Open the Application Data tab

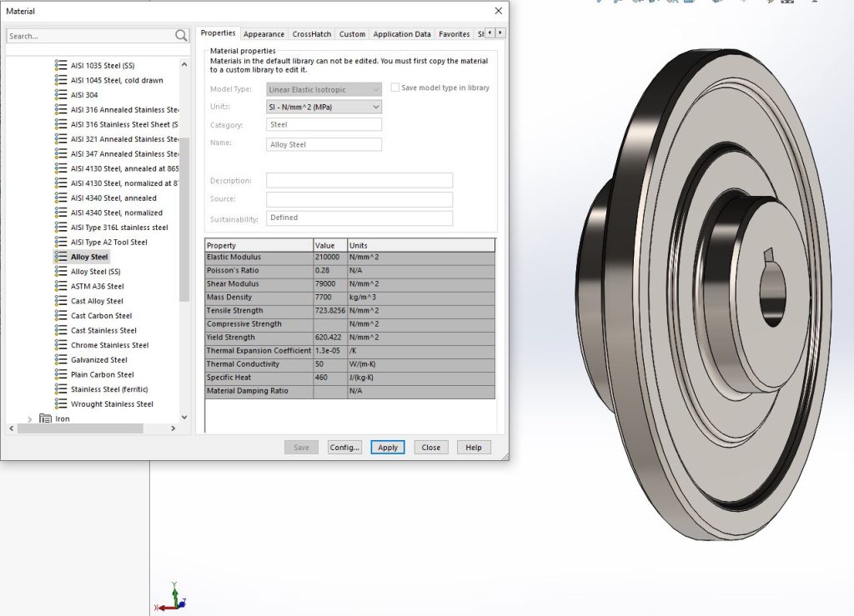click(402, 33)
